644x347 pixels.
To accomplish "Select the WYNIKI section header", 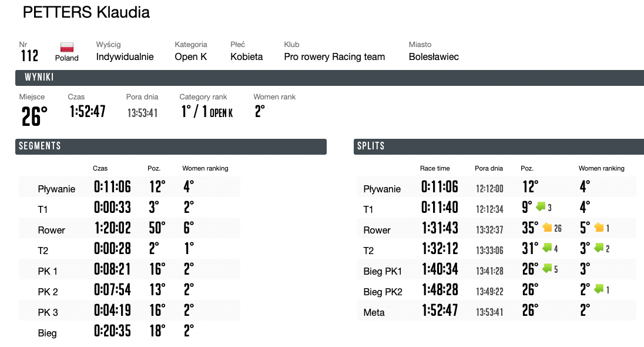I will point(330,78).
